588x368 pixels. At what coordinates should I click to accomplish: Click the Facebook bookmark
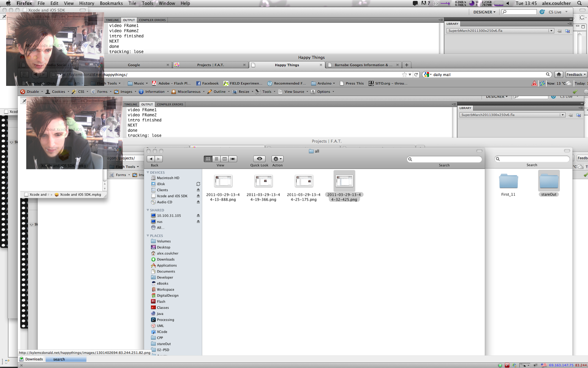(207, 83)
